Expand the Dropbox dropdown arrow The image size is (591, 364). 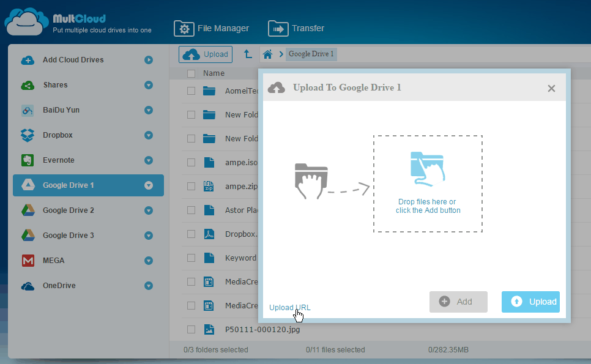(149, 135)
